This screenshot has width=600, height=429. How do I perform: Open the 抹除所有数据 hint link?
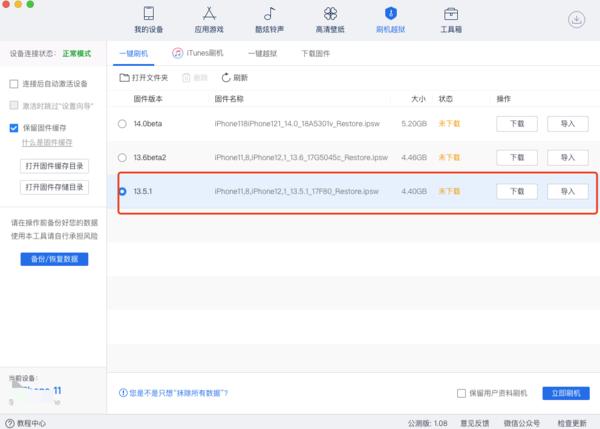(178, 393)
